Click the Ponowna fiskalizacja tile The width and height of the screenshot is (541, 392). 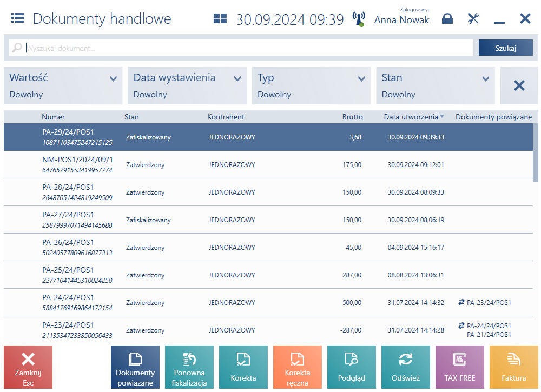[189, 367]
